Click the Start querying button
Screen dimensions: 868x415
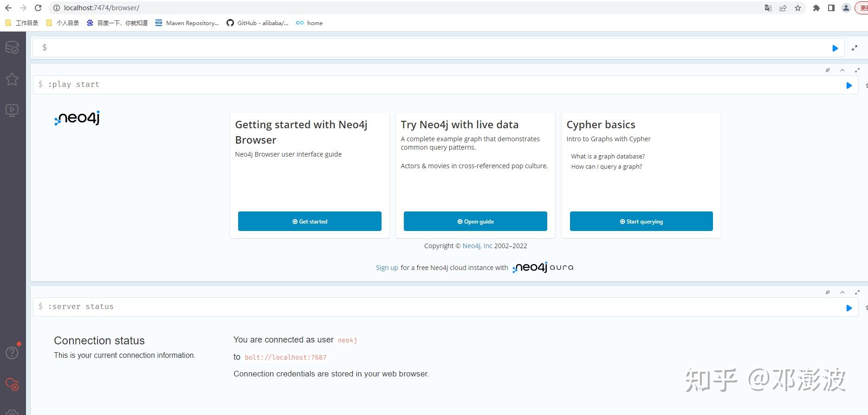[641, 221]
